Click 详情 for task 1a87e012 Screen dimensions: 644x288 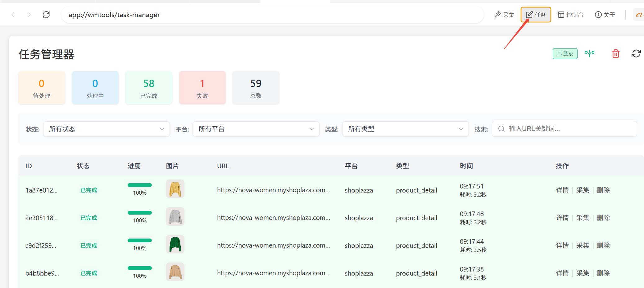tap(562, 190)
